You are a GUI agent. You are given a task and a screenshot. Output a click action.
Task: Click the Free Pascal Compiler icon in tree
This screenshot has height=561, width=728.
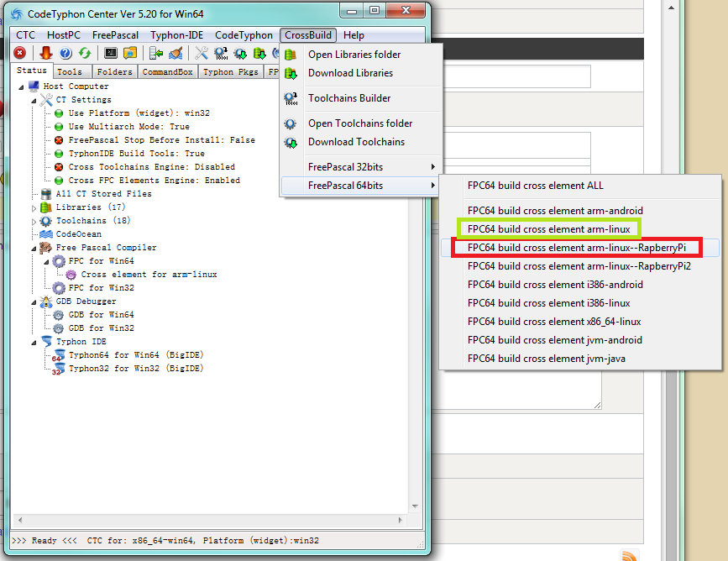[46, 248]
